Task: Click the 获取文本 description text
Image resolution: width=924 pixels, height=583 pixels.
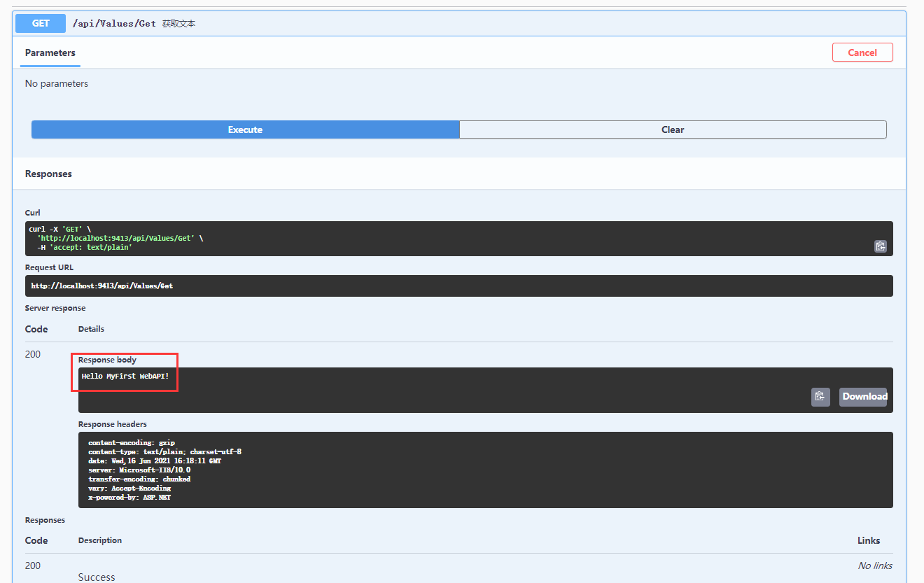Action: tap(180, 23)
